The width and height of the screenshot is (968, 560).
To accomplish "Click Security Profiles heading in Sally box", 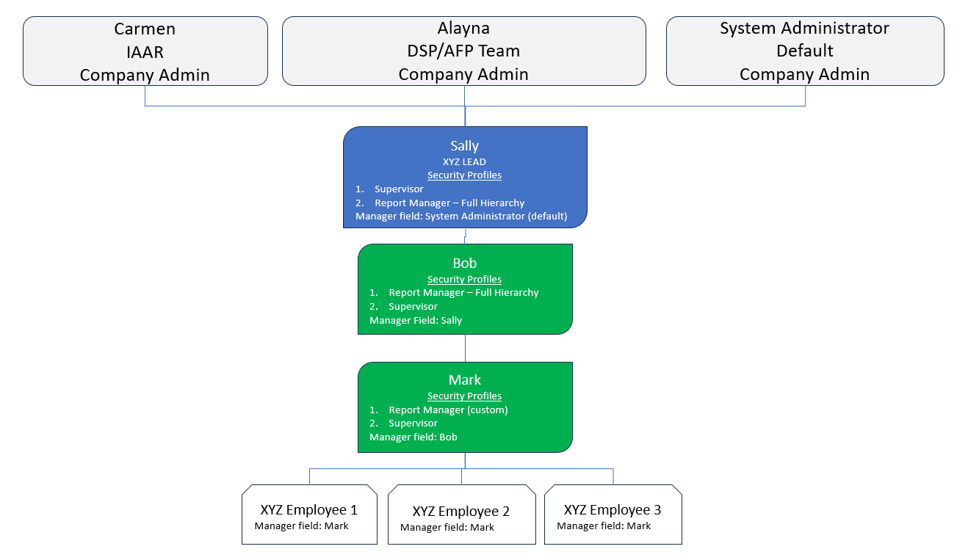I will tap(464, 175).
